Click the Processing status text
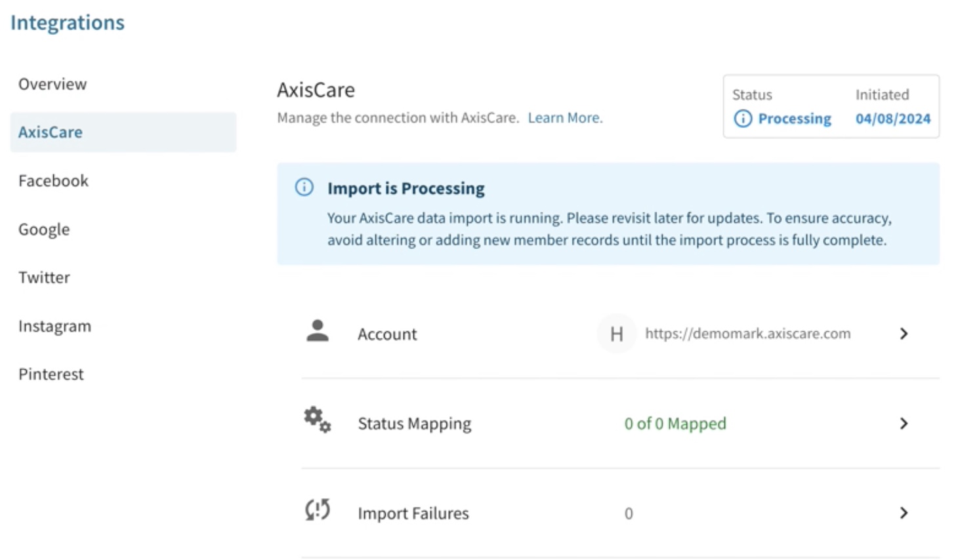958x560 pixels. [x=795, y=119]
